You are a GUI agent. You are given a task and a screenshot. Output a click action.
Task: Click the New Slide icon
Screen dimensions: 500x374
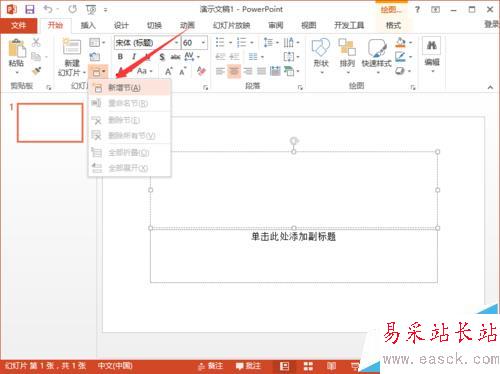pos(72,47)
